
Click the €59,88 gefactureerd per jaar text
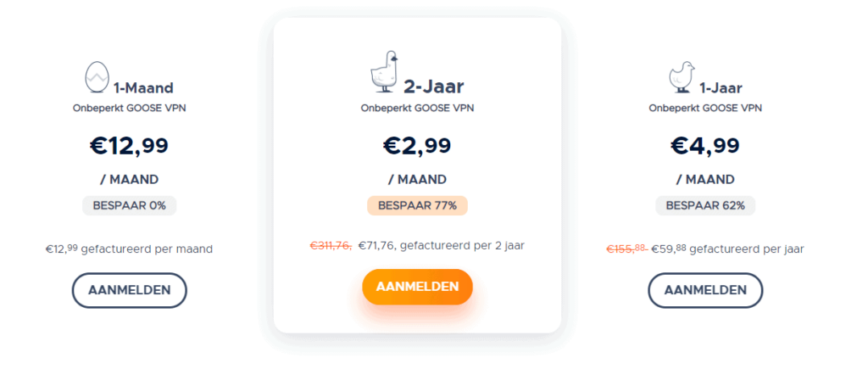coord(727,249)
